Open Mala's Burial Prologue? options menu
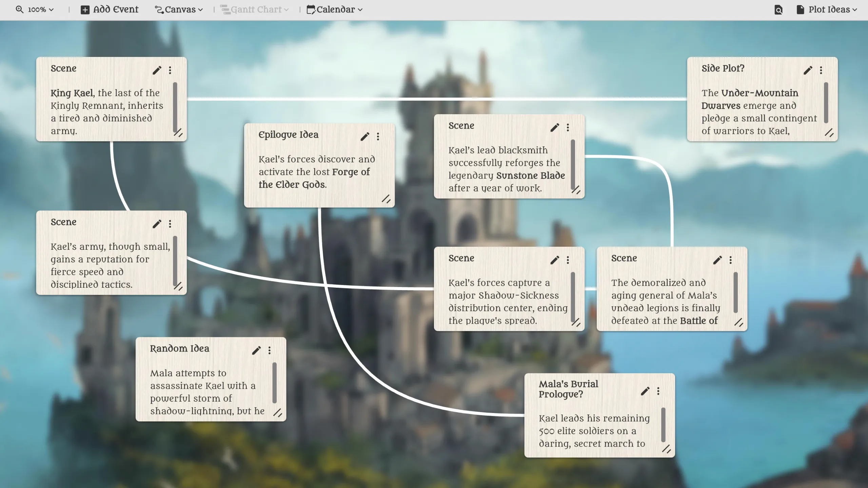868x488 pixels. click(658, 391)
